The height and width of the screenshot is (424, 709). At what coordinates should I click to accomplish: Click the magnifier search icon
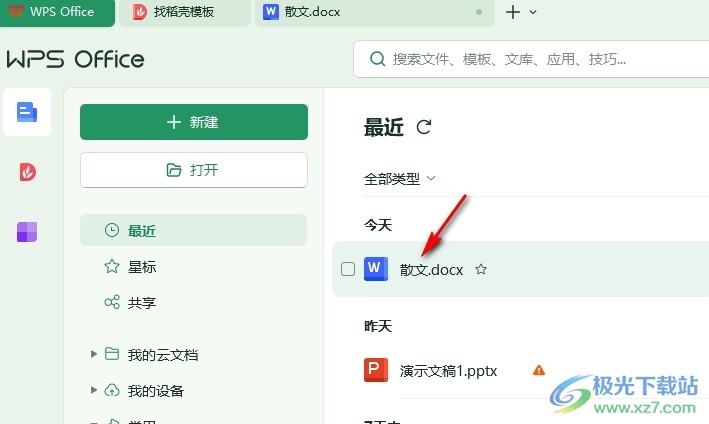[377, 59]
